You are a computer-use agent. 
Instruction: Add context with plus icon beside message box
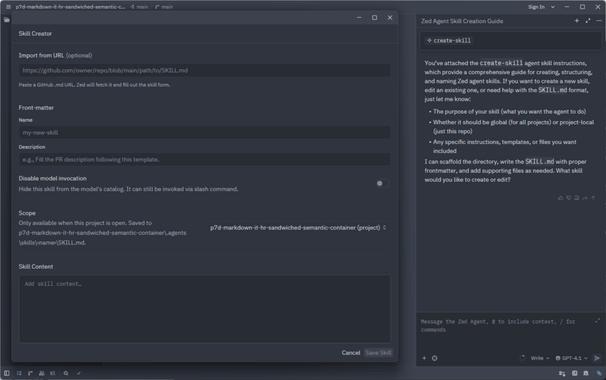click(424, 358)
